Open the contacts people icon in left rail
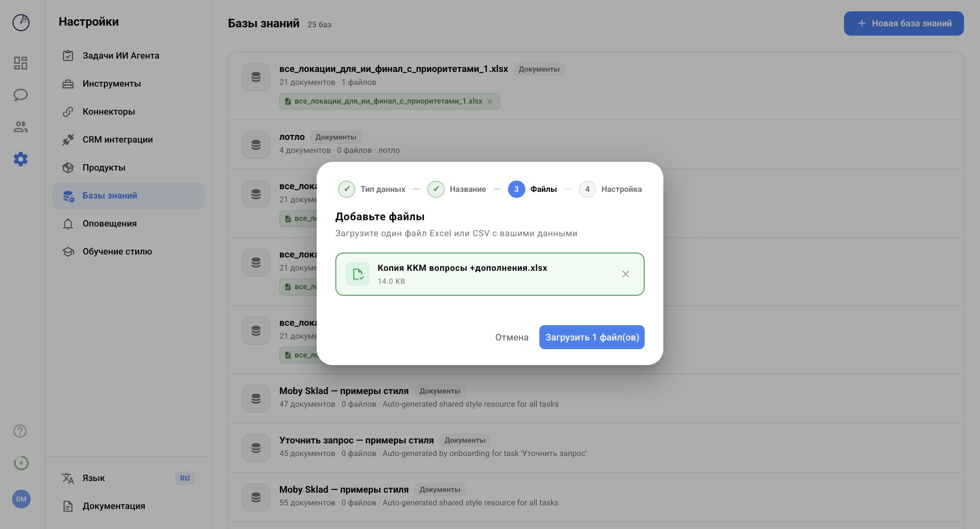The width and height of the screenshot is (980, 529). [21, 127]
